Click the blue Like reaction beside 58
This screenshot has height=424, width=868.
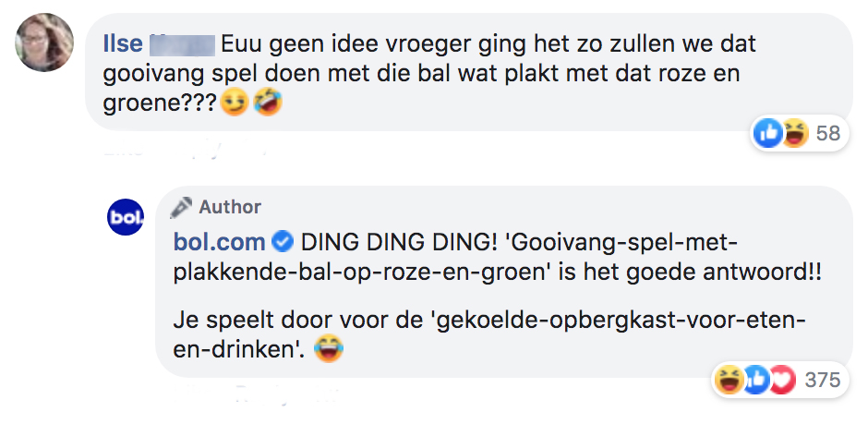(768, 134)
